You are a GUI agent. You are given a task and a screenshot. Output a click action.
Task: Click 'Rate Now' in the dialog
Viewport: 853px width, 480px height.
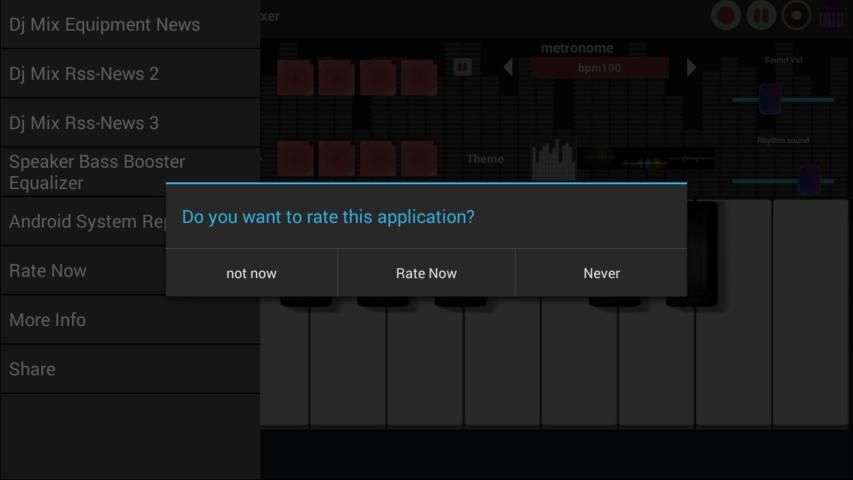pyautogui.click(x=426, y=273)
